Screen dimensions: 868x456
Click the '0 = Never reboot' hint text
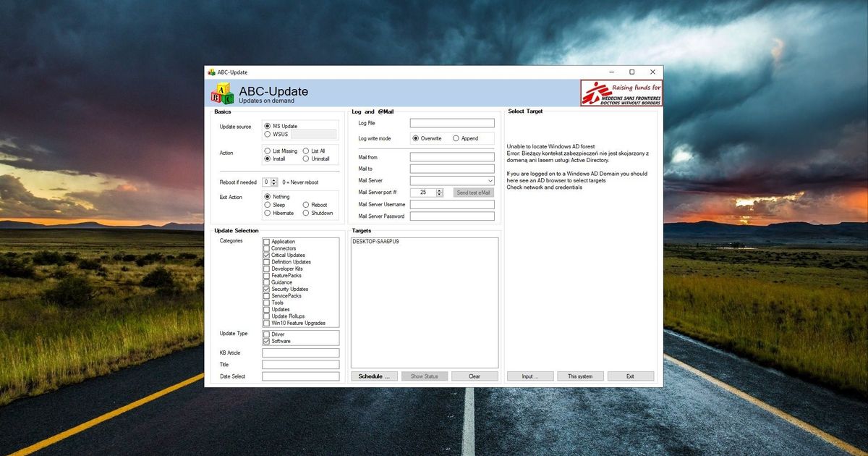point(300,182)
